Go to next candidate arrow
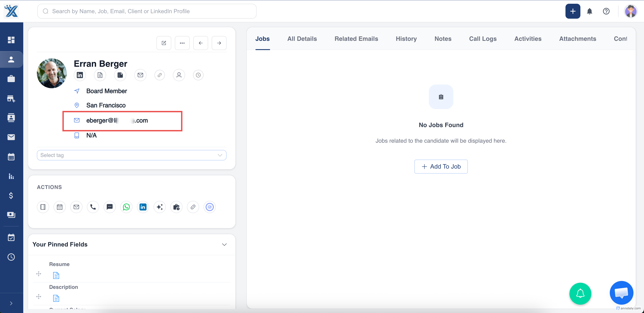 click(219, 43)
